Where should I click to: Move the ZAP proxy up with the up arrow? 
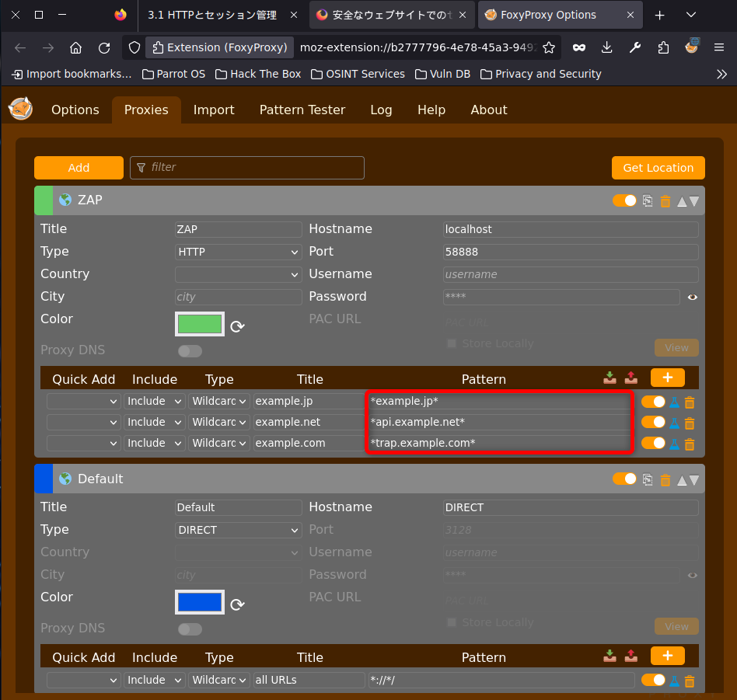(682, 201)
